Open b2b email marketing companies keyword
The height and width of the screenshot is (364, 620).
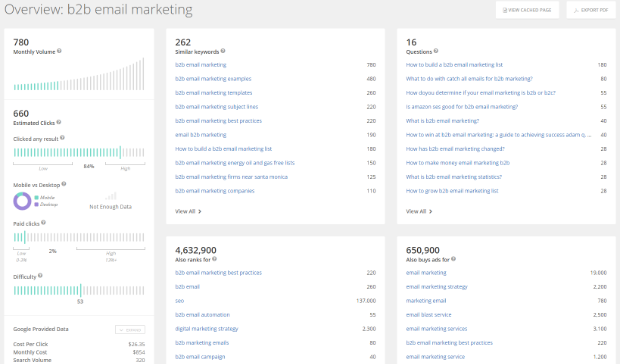tap(215, 191)
